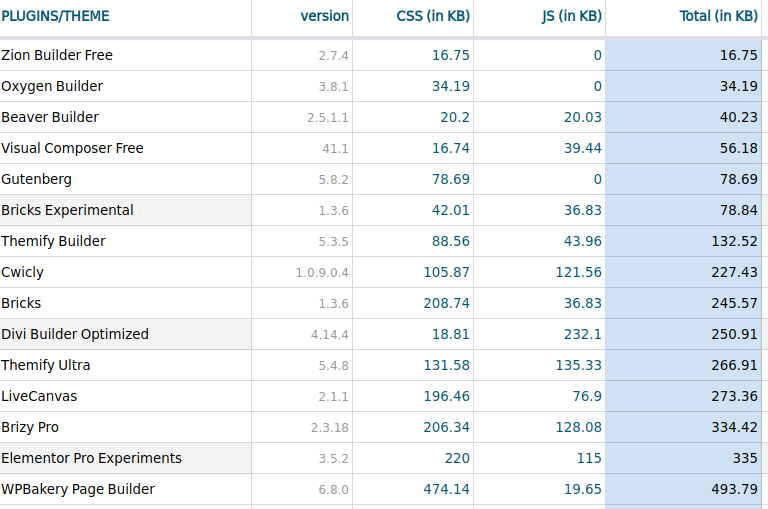Viewport: 768px width, 509px height.
Task: Select the Gutenberg name cell
Action: pos(36,179)
